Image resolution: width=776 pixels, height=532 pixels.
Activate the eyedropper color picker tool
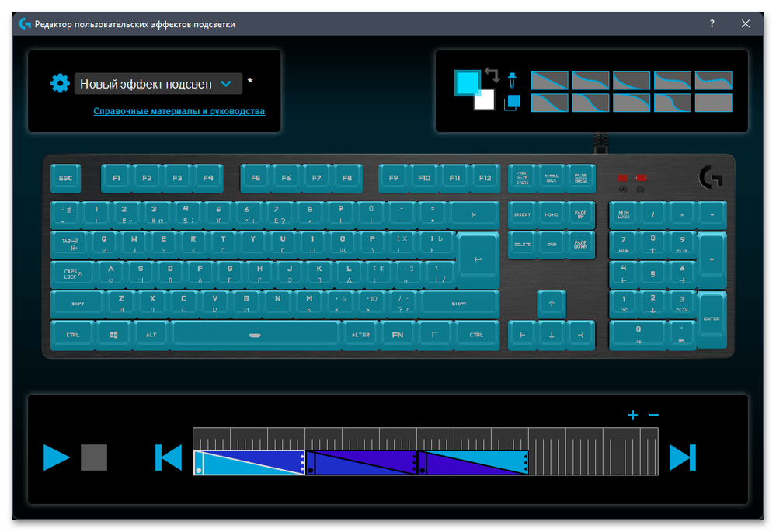pos(512,79)
